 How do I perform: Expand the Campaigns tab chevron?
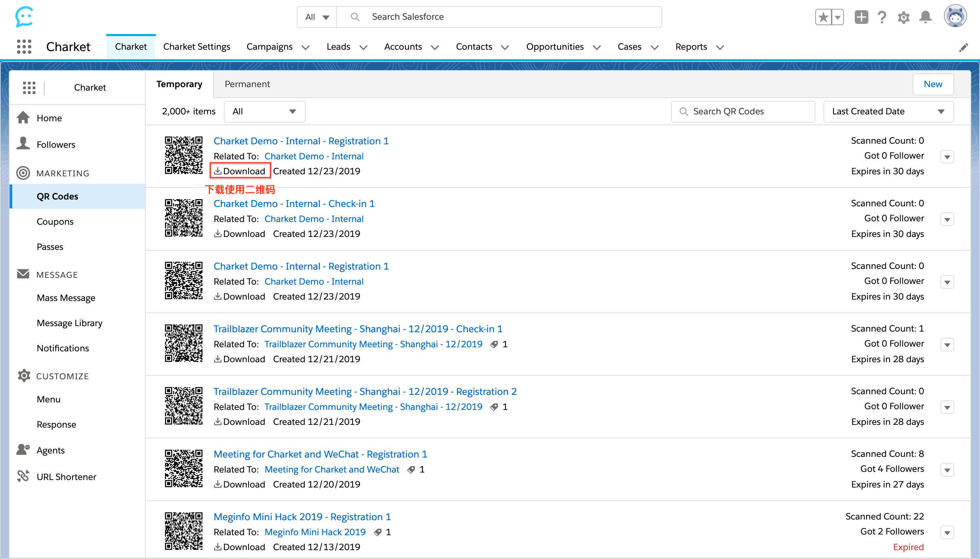(x=306, y=47)
